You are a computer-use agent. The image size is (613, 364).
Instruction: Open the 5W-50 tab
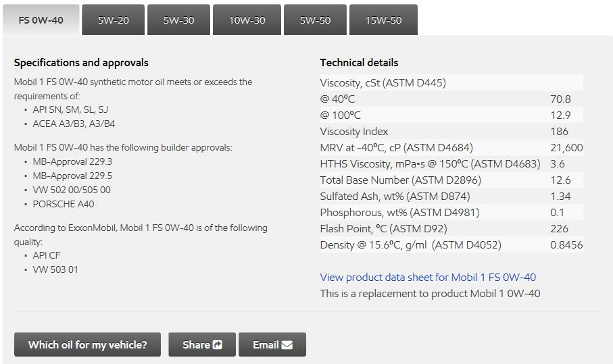315,20
